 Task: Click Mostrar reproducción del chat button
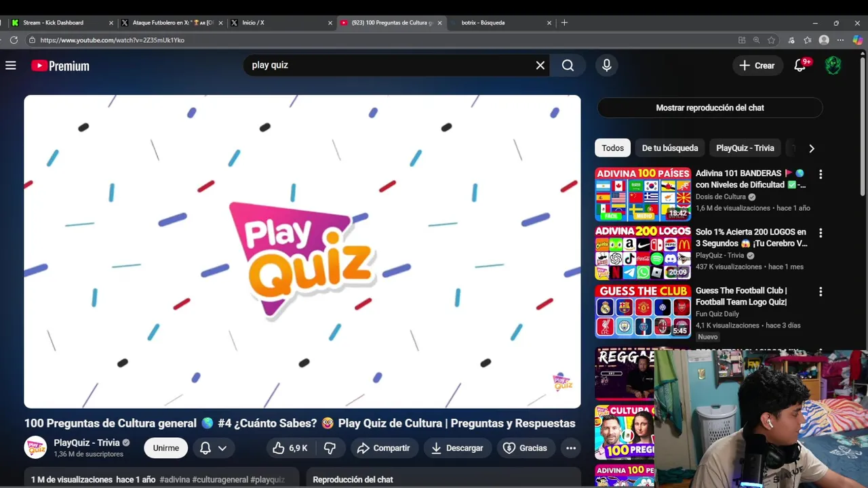pyautogui.click(x=710, y=108)
